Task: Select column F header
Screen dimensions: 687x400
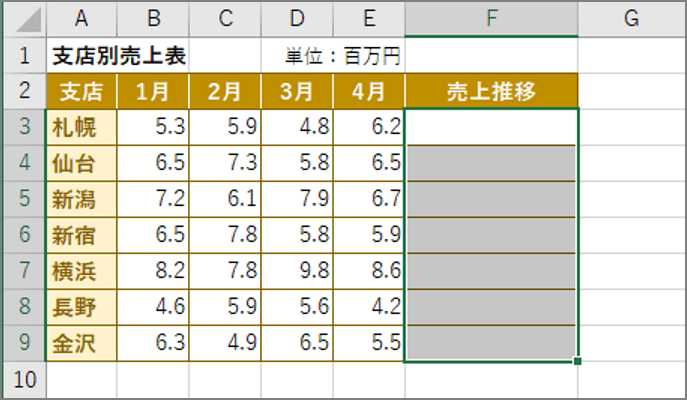Action: (x=491, y=19)
